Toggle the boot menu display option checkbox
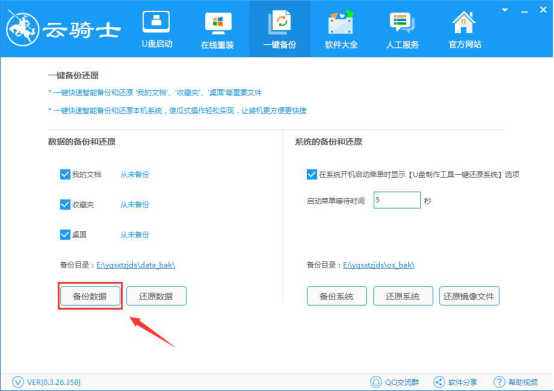Viewport: 554px width, 391px height. click(x=312, y=174)
